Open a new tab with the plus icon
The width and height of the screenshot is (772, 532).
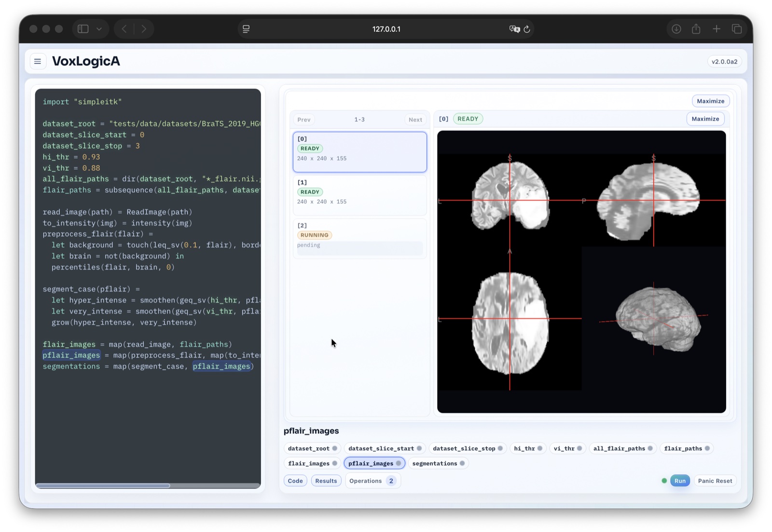coord(717,29)
